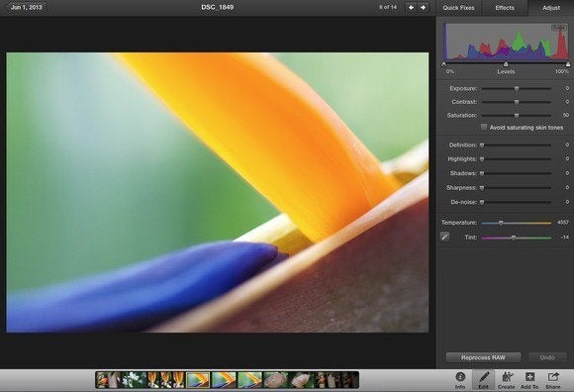
Task: Toggle the Edit pencil button
Action: pos(483,380)
